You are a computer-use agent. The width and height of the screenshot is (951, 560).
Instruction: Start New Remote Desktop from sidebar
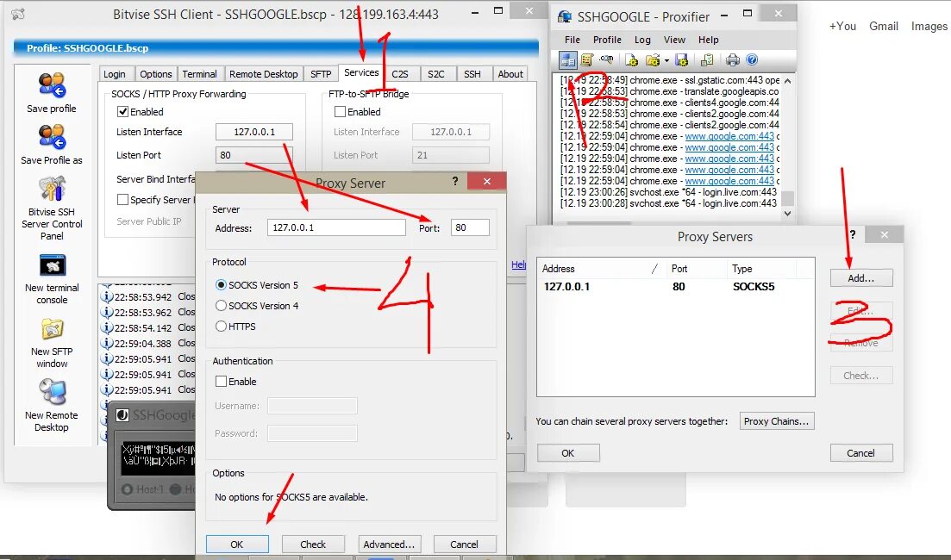52,393
